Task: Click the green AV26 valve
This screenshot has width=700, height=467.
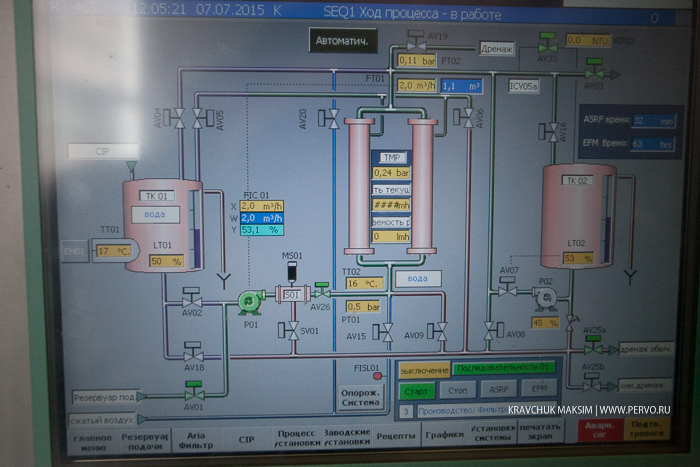Action: point(320,292)
